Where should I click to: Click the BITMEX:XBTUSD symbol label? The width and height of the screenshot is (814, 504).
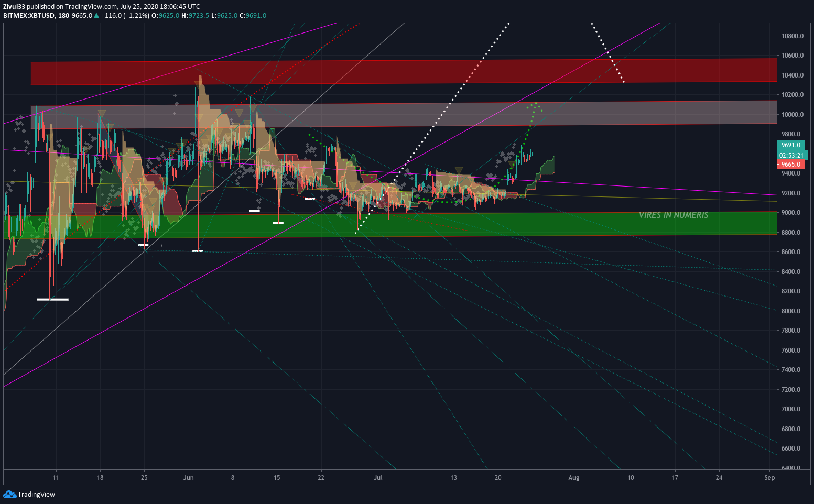(29, 16)
